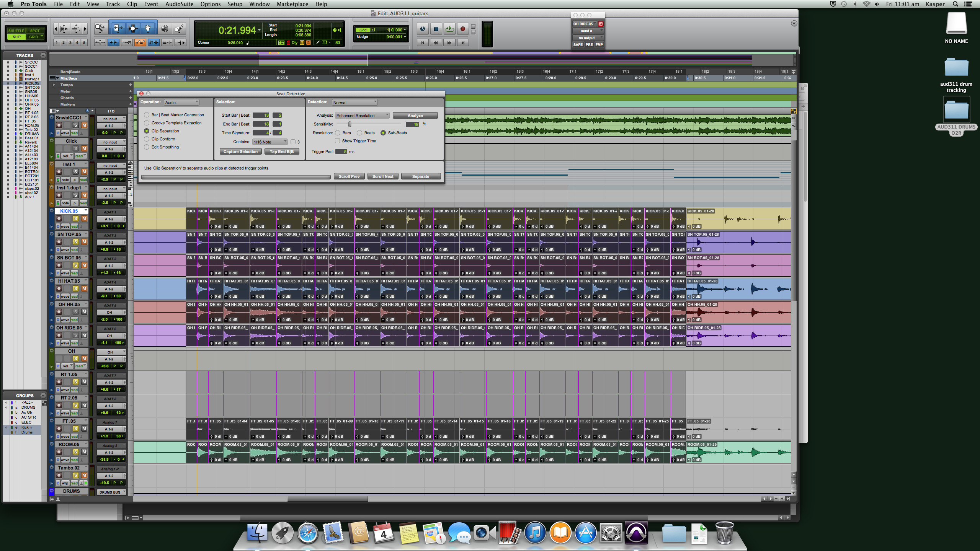Solo the SN TOP.05 track
Screen dimensions: 980x551
tap(76, 242)
